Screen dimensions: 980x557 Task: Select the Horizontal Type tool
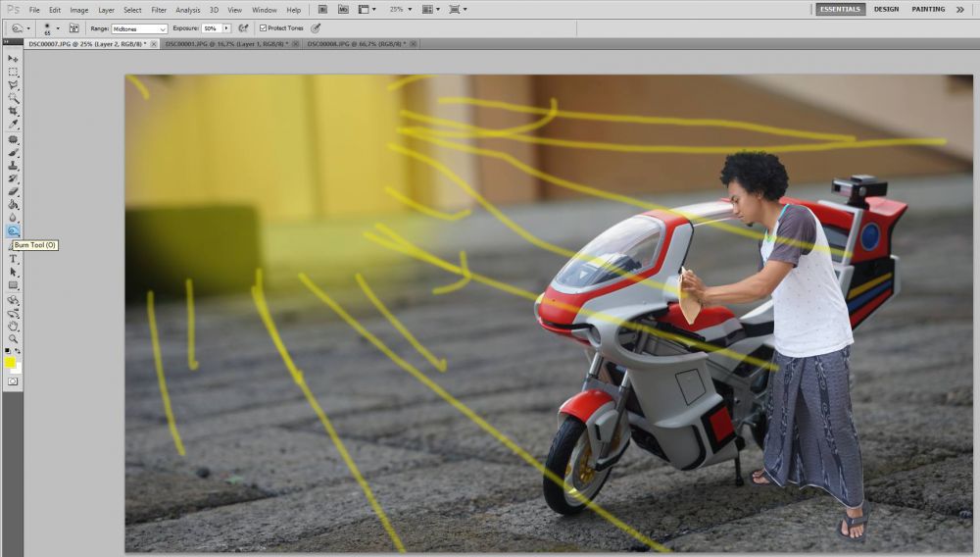click(13, 259)
